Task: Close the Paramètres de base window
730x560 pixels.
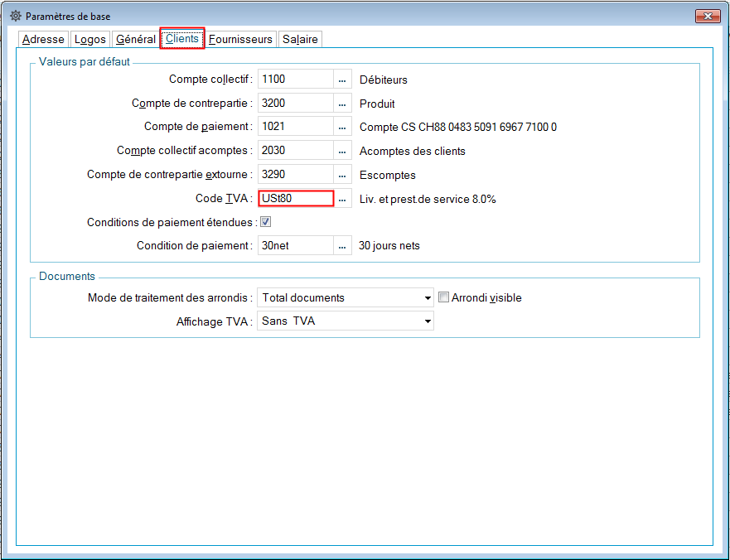Action: tap(707, 16)
